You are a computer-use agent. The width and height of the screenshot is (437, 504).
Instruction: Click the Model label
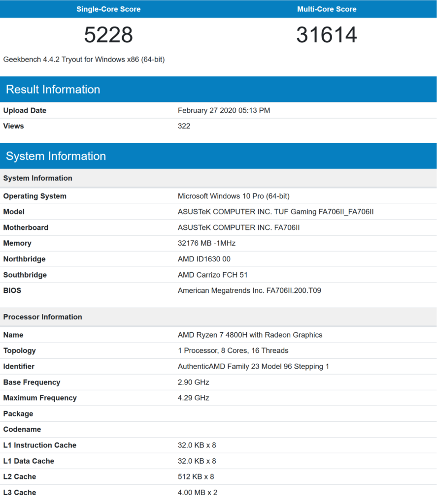(x=14, y=212)
